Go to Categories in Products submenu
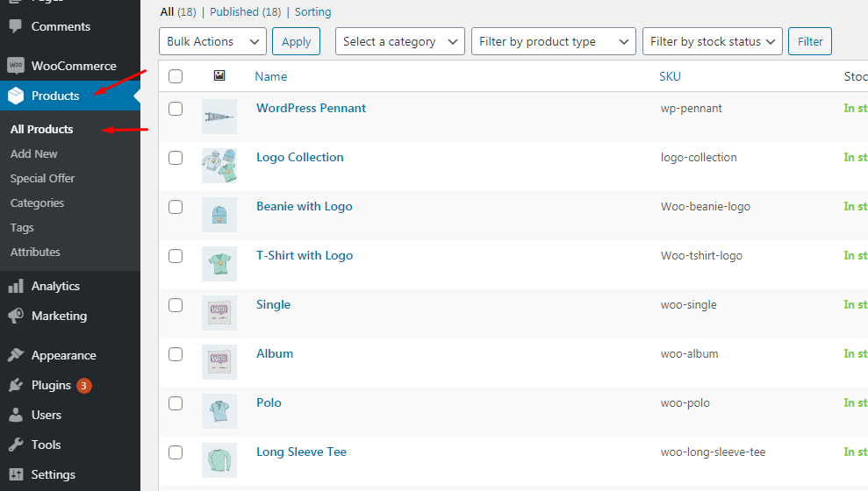The width and height of the screenshot is (868, 491). (x=37, y=203)
